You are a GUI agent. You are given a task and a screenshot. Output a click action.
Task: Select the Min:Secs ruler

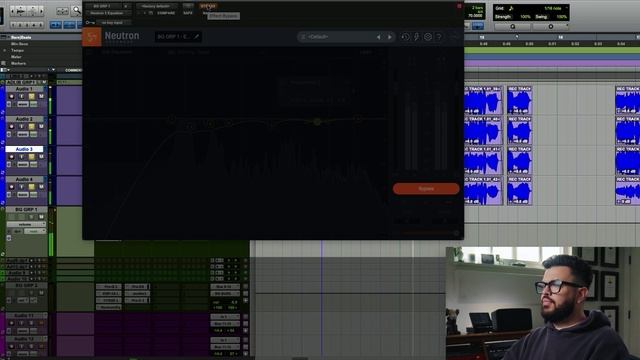point(20,44)
